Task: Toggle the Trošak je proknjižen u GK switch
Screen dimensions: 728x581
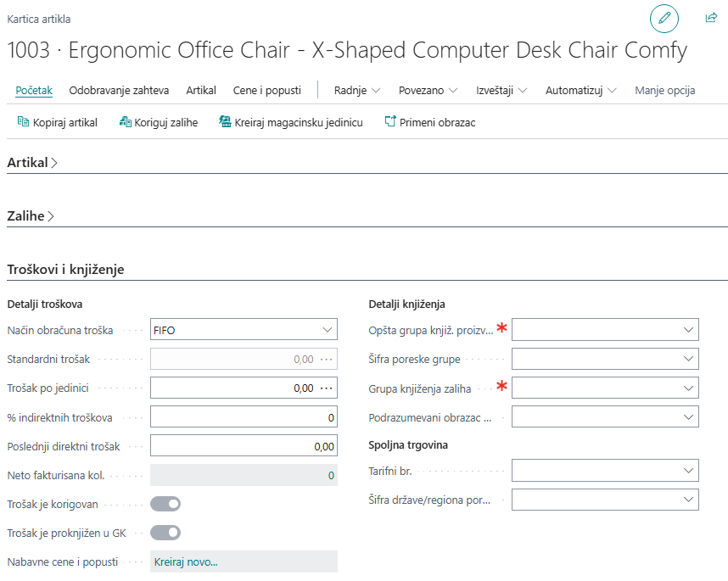Action: 165,533
